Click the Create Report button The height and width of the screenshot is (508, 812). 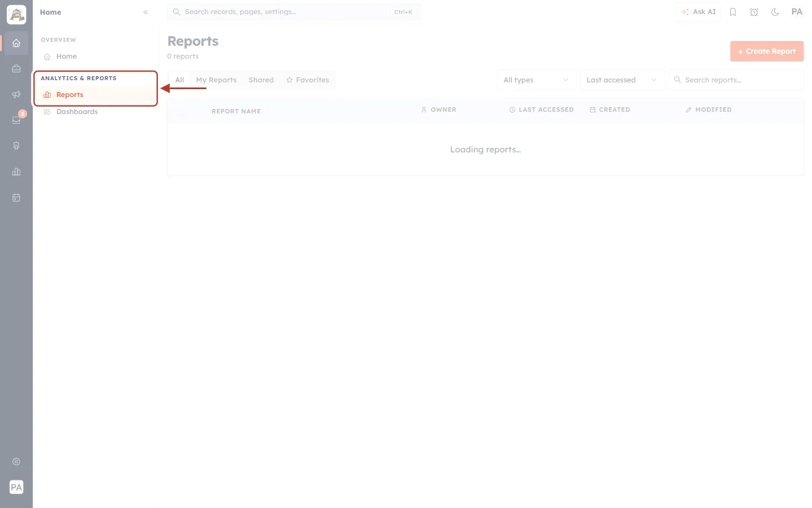[x=767, y=51]
